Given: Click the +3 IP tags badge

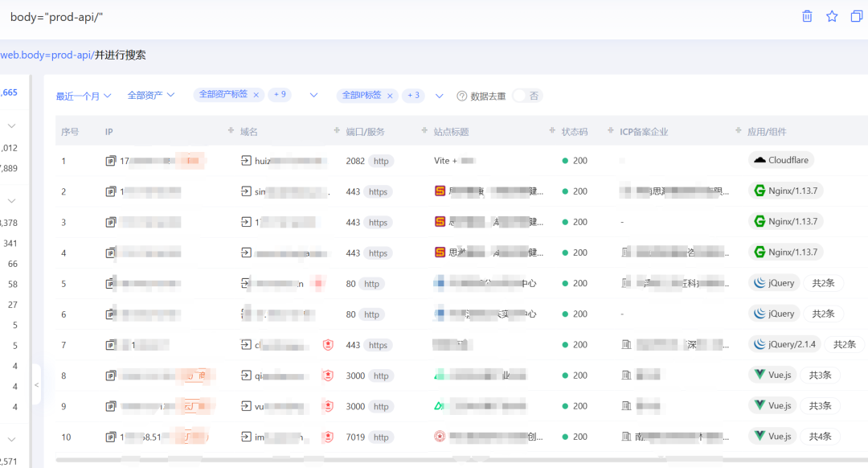Looking at the screenshot, I should 414,95.
